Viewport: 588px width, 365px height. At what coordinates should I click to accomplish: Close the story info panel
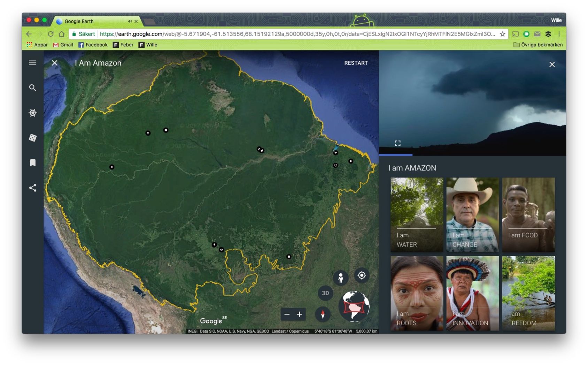pyautogui.click(x=552, y=64)
